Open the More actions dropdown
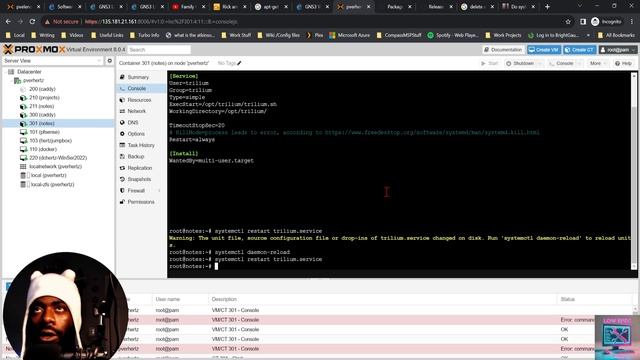Screen dimensions: 640x360 [x=597, y=64]
